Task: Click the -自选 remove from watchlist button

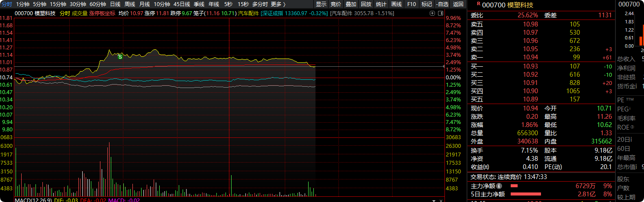Action: [x=442, y=4]
